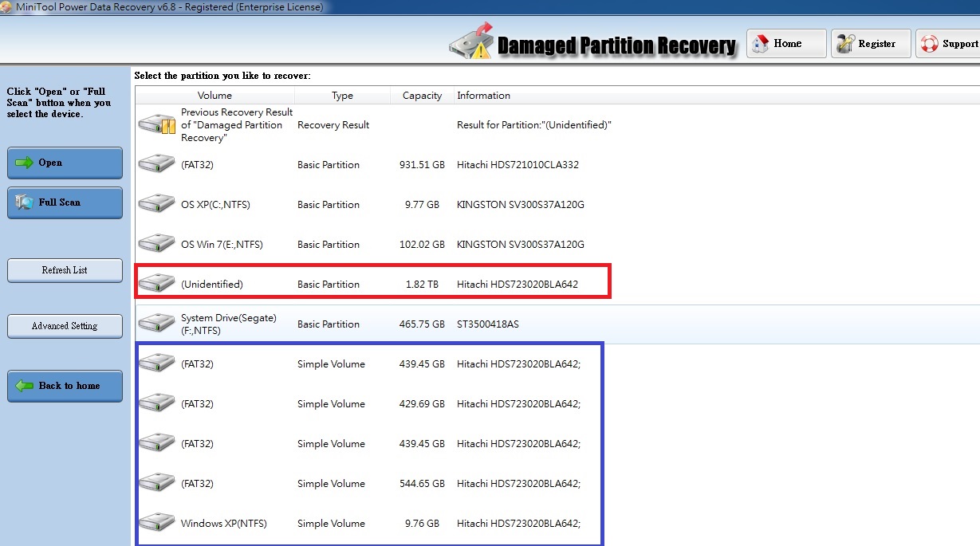Click the Full Scan magnifier icon

(x=24, y=202)
